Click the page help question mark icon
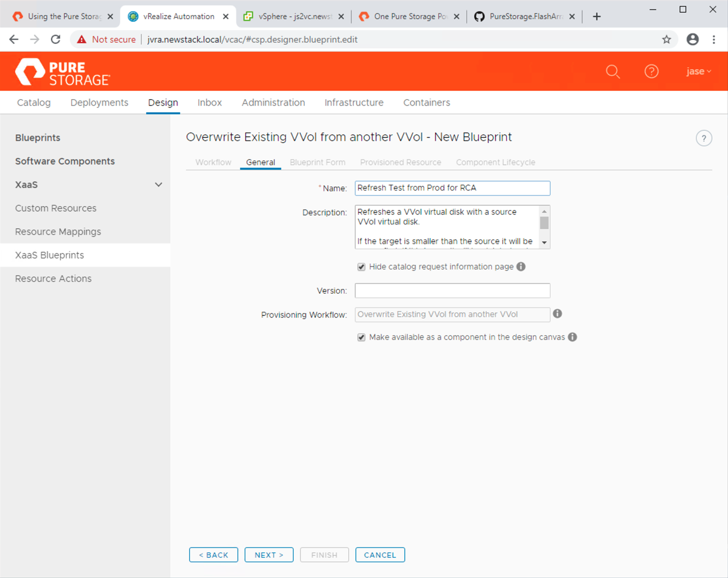 703,138
